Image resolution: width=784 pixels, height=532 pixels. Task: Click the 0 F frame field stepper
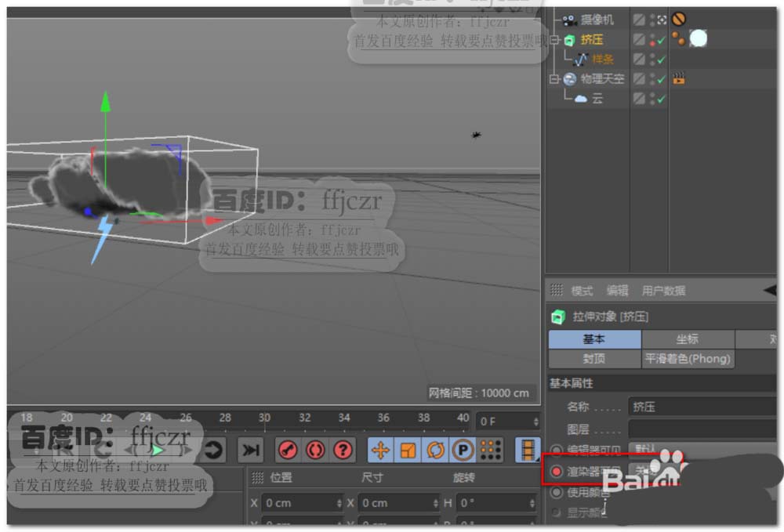point(536,422)
